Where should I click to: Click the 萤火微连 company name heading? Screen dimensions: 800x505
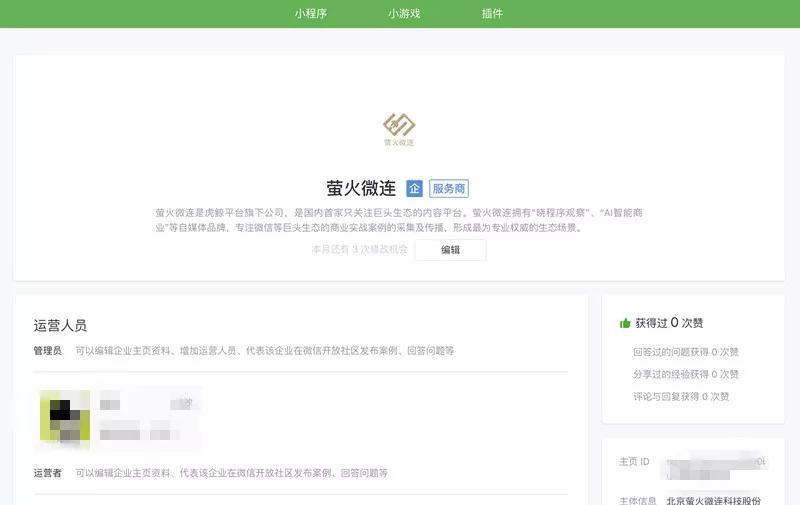pyautogui.click(x=361, y=189)
